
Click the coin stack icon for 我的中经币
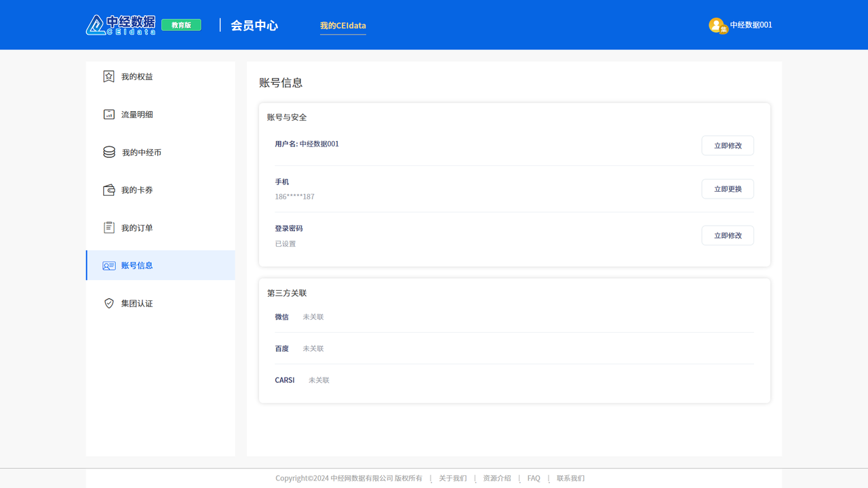108,152
